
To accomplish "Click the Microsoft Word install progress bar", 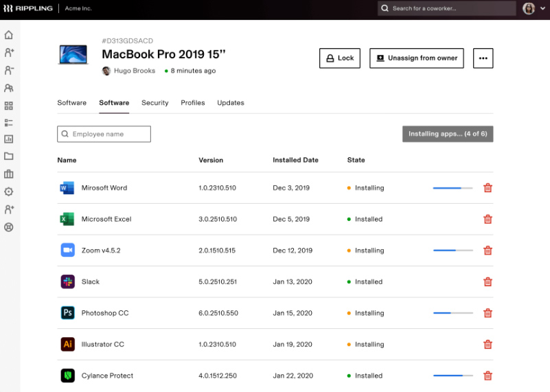I will point(452,188).
